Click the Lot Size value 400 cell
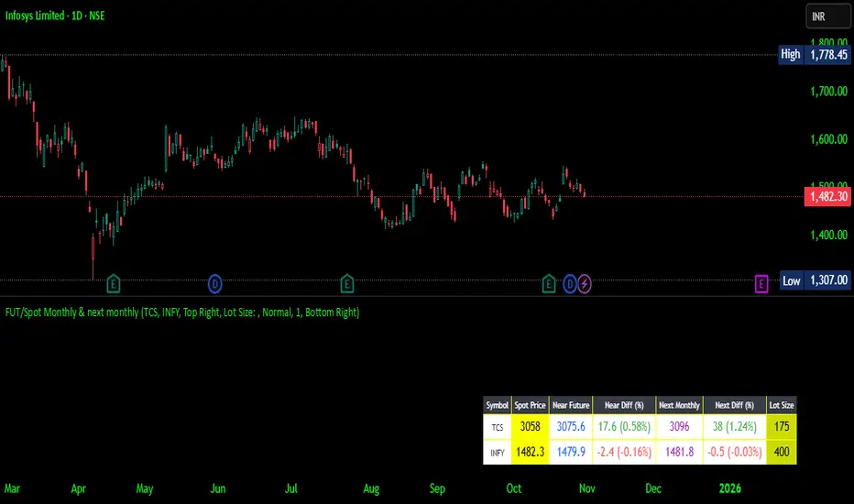The height and width of the screenshot is (504, 854). click(x=782, y=453)
